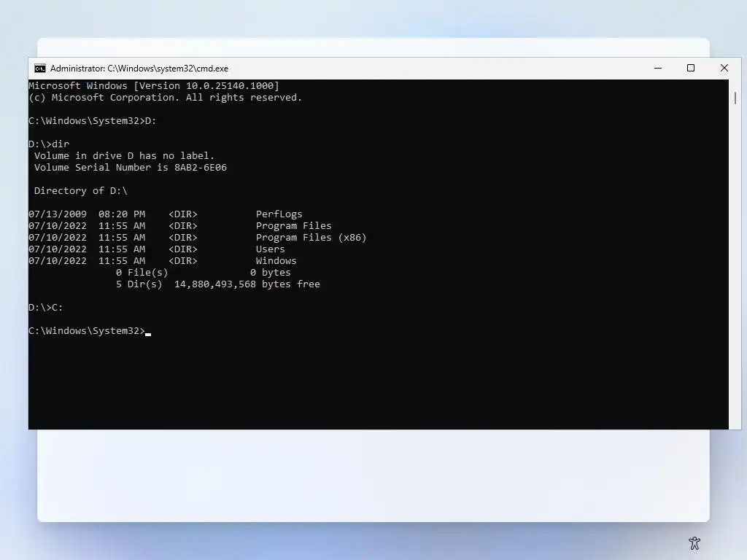This screenshot has width=747, height=560.
Task: Click the '(c) Microsoft Corporation' copyright line
Action: (166, 98)
